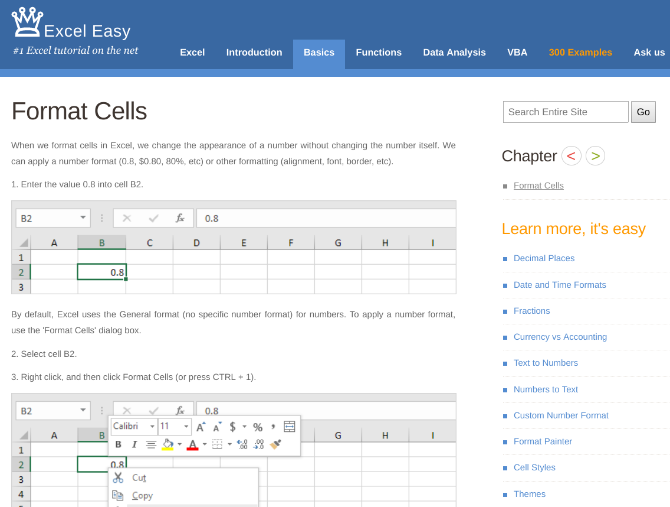Click the format painter brush icon
The image size is (670, 507).
coord(276,445)
